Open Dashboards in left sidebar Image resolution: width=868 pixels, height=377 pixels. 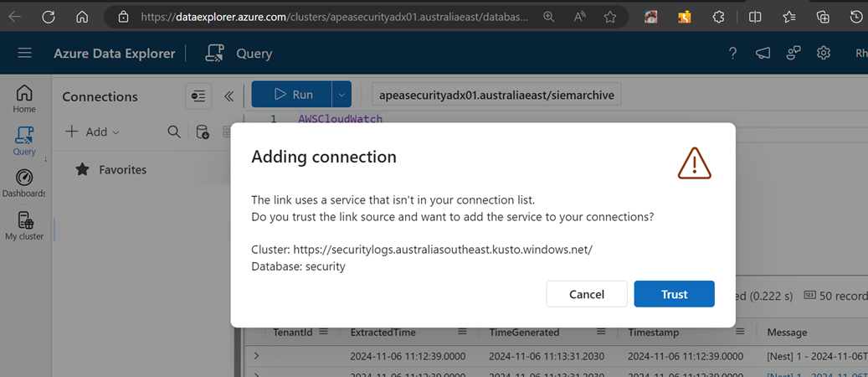[24, 183]
